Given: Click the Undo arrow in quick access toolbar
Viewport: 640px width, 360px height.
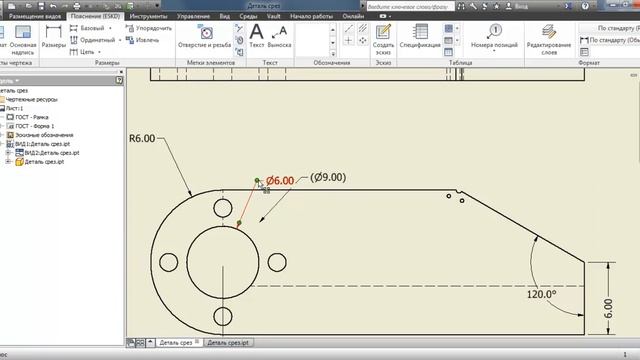Looking at the screenshot, I should [x=53, y=6].
